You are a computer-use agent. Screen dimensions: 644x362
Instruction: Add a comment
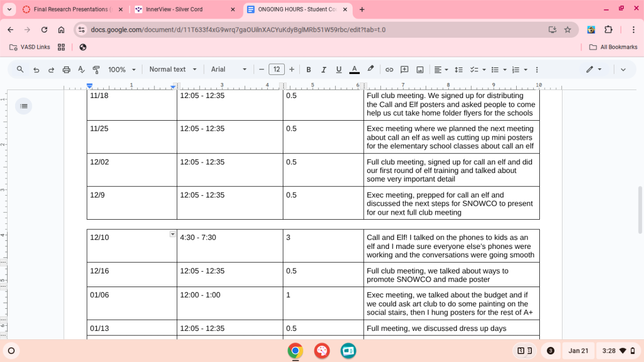pyautogui.click(x=405, y=69)
